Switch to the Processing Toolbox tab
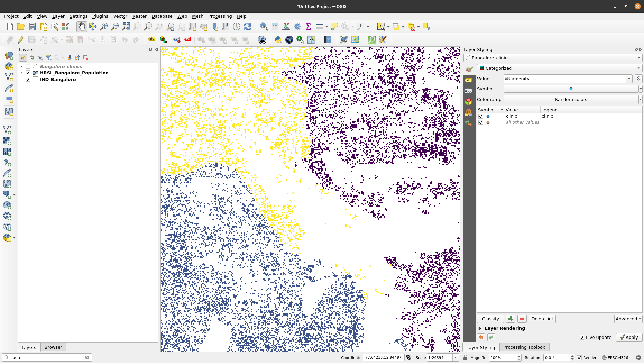644x363 pixels. [x=524, y=347]
